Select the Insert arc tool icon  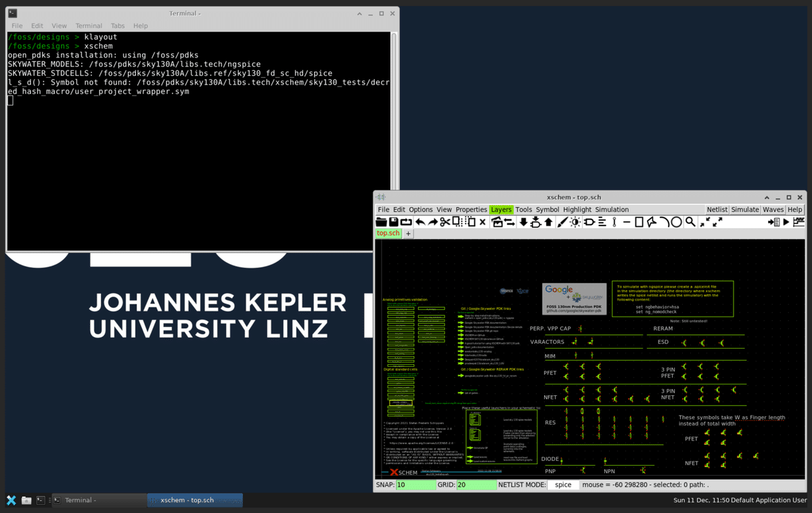click(664, 222)
